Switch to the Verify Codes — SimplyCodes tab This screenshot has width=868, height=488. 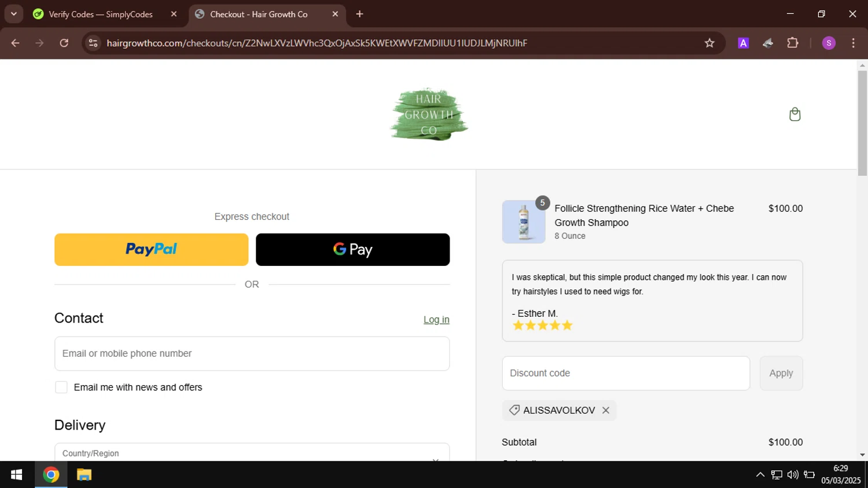101,14
